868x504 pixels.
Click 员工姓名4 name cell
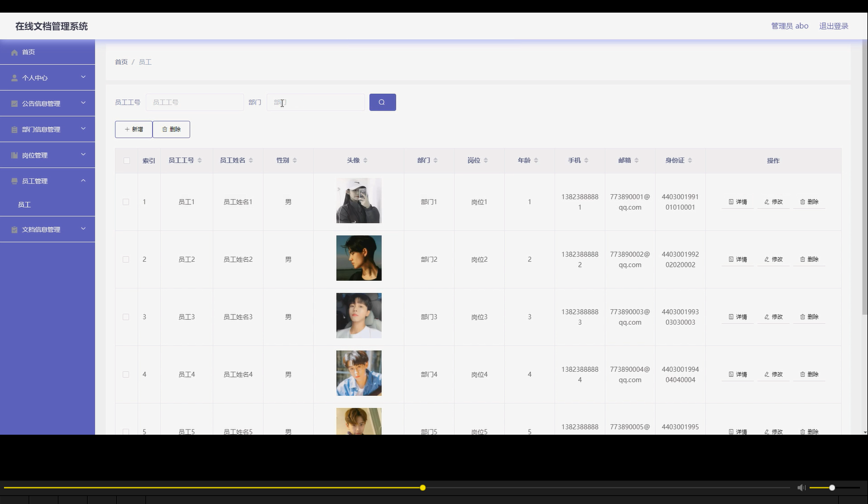238,375
